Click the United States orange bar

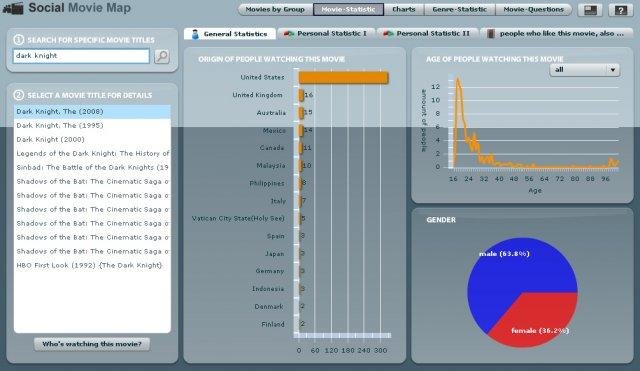pos(343,78)
